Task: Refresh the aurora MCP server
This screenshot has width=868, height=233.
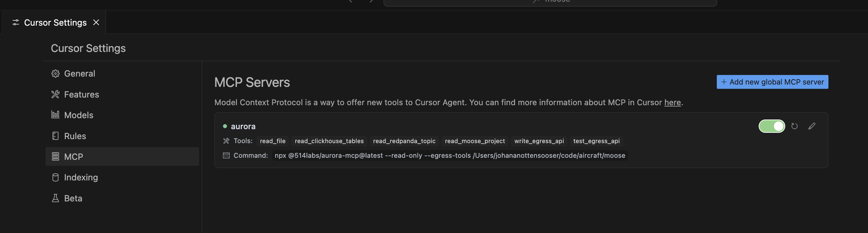Action: point(794,126)
